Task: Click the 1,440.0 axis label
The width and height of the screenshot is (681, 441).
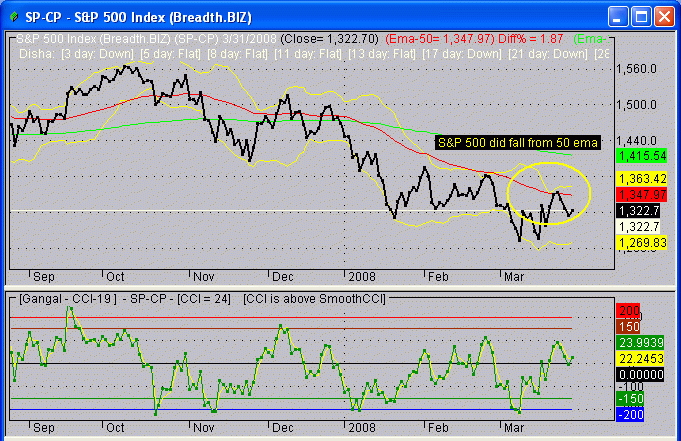Action: tap(636, 141)
